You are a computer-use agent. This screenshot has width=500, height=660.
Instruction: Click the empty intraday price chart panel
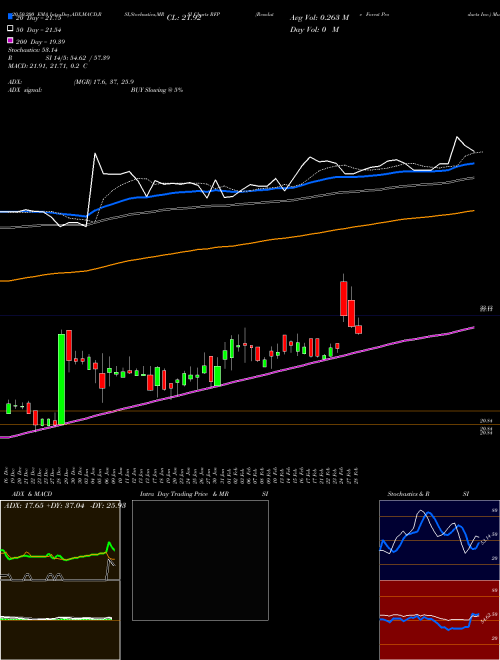tap(200, 560)
